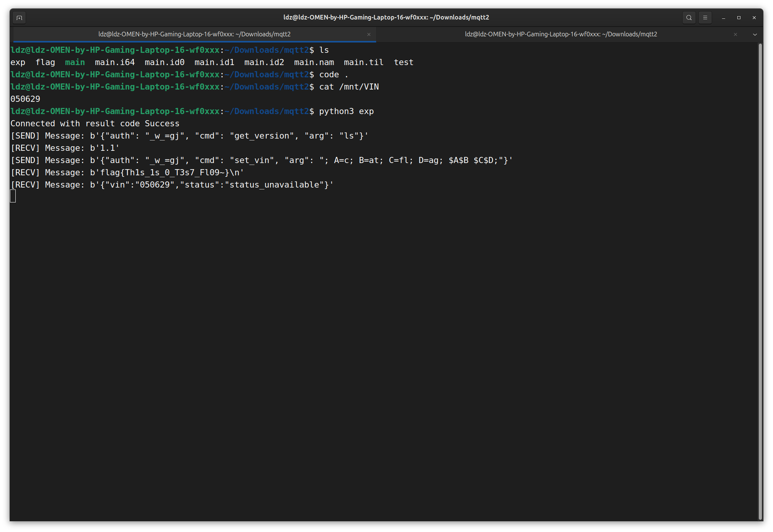Screen dimensions: 773x532
Task: Expand the tab list chevron
Action: coord(755,34)
